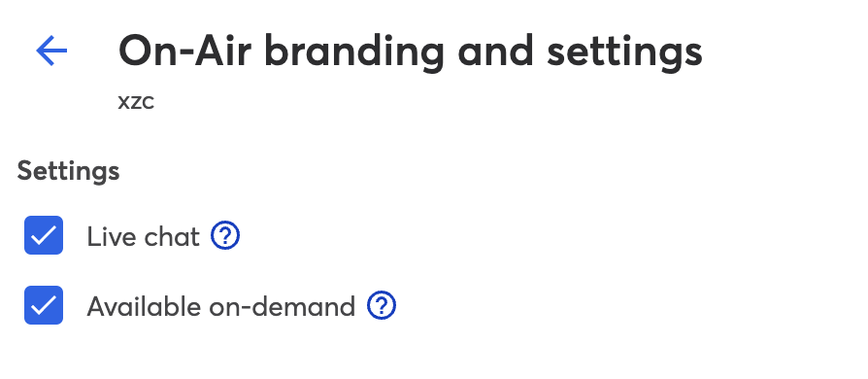This screenshot has height=379, width=868.
Task: Click the Available on-demand label text
Action: click(220, 306)
